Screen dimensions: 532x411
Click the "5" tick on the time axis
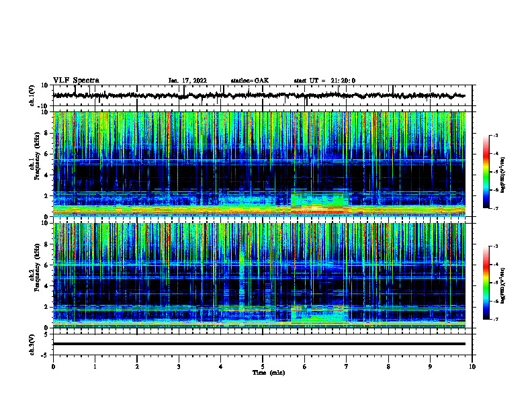pyautogui.click(x=263, y=367)
